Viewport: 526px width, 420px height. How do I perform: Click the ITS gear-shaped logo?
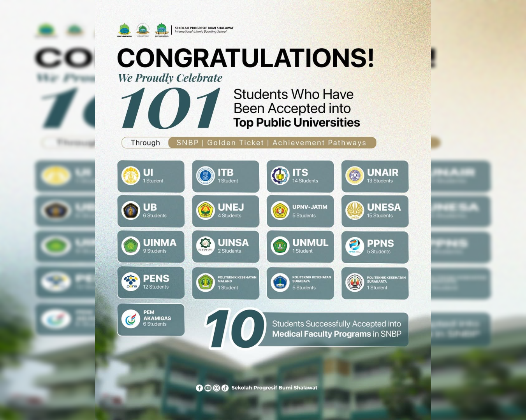[x=280, y=176]
